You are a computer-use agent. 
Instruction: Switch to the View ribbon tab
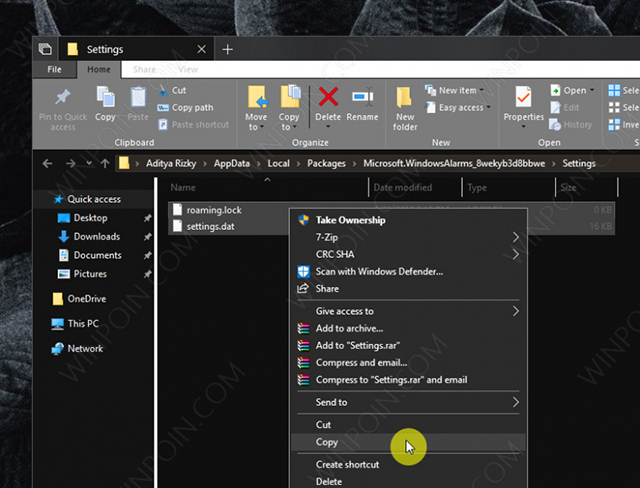[188, 69]
